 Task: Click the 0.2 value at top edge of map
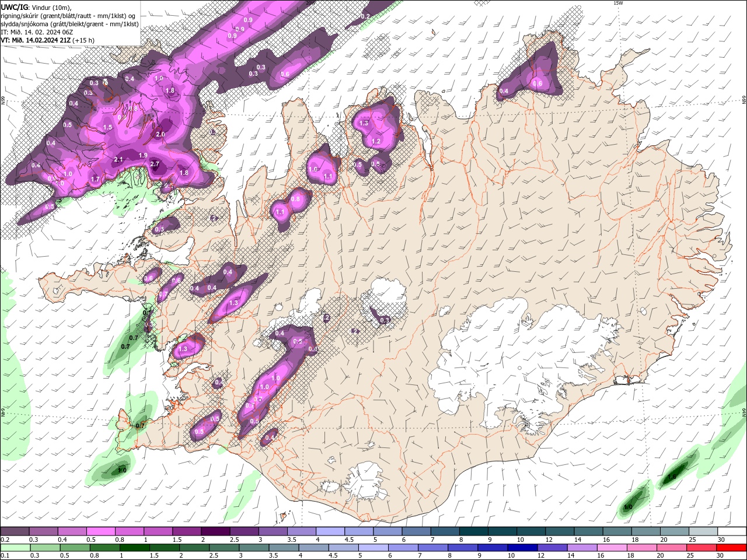coord(365,16)
